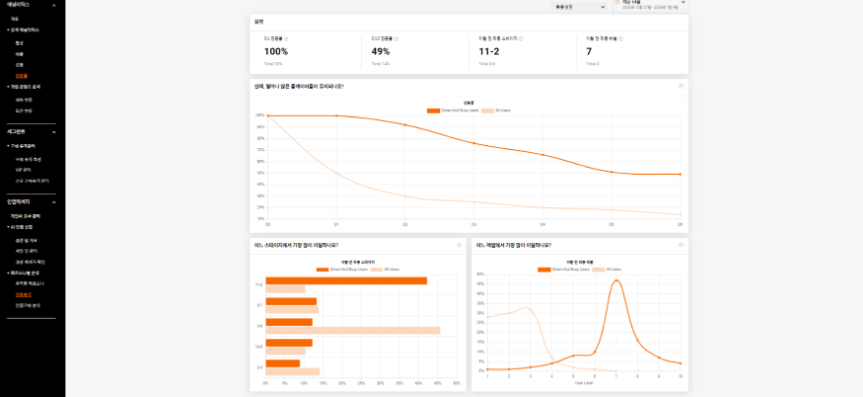
Task: Click the All Users bar for stage 3-6
Action: (x=353, y=330)
